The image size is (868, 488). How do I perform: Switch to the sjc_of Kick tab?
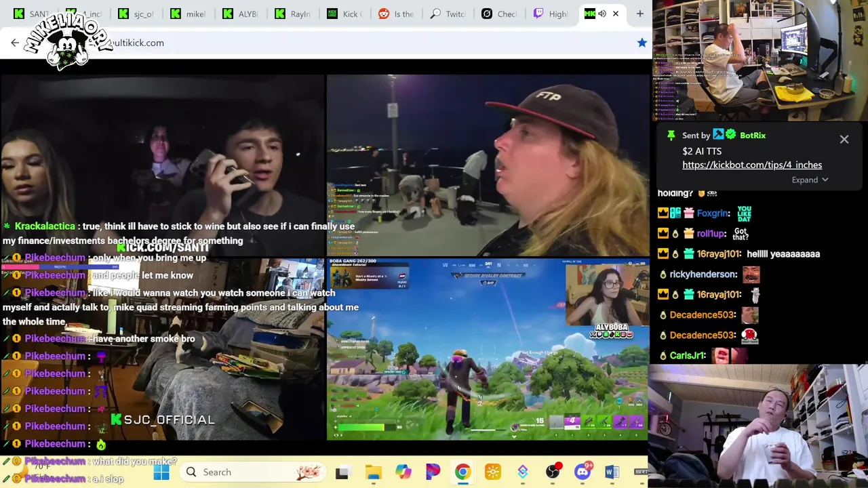(x=136, y=14)
